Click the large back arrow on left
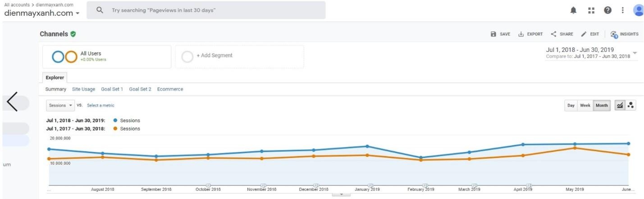The height and width of the screenshot is (199, 644). point(13,102)
